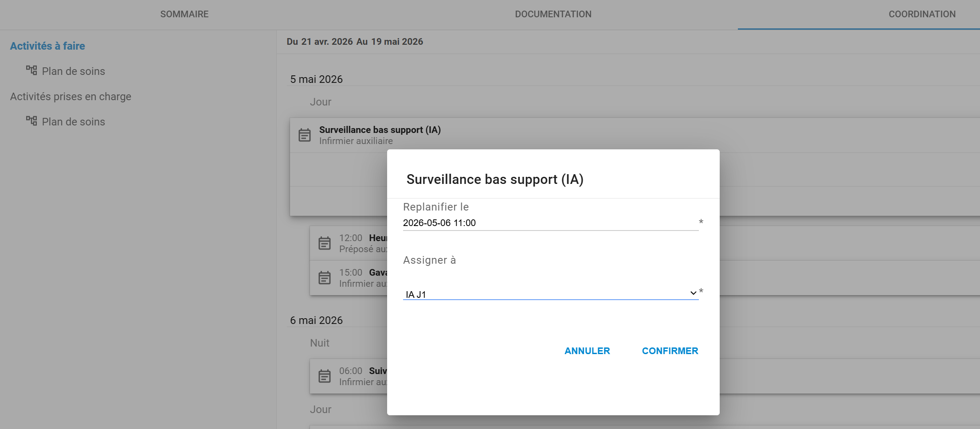The width and height of the screenshot is (980, 429).
Task: Click the 5 mai 2026 date heading
Action: click(x=316, y=79)
